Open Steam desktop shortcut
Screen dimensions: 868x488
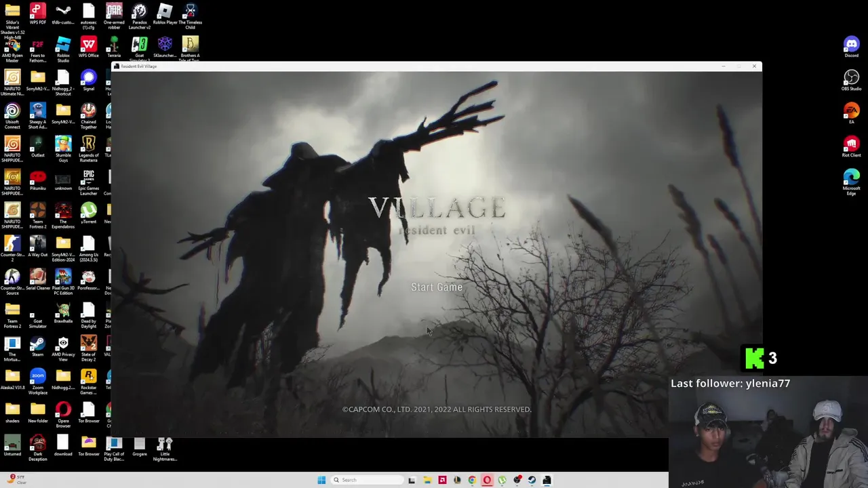38,346
